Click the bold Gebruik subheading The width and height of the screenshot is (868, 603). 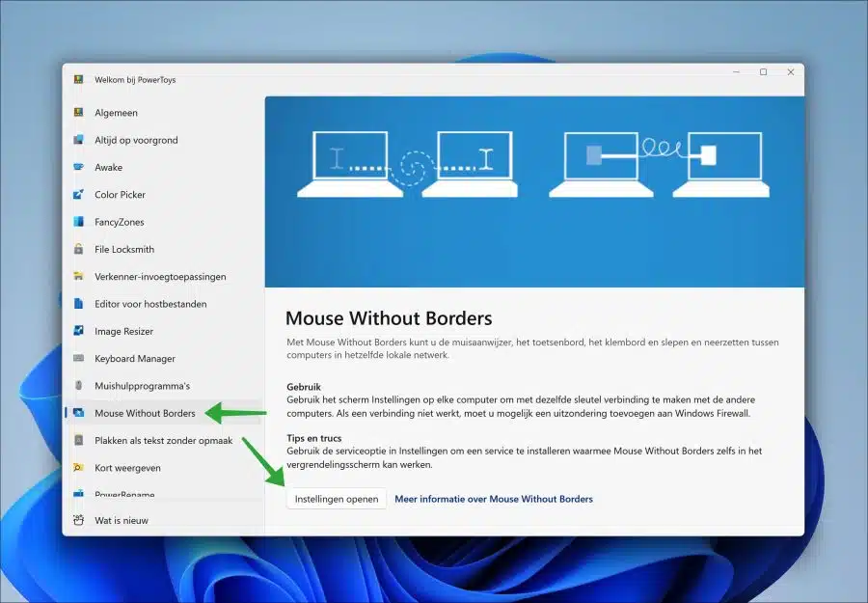(x=304, y=387)
